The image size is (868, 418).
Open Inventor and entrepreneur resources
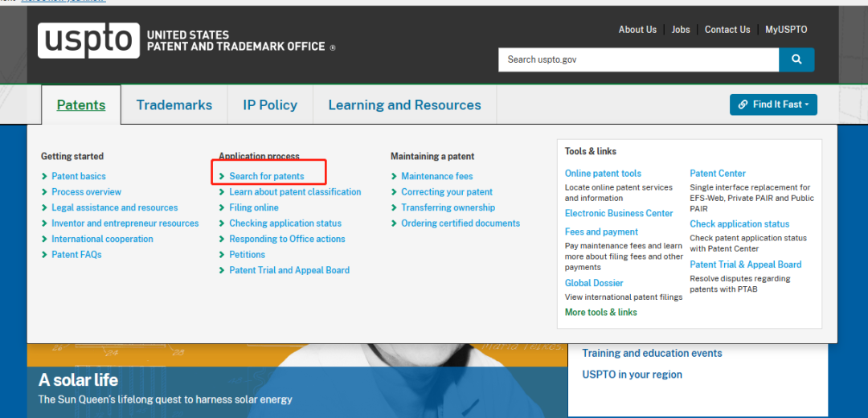tap(125, 223)
